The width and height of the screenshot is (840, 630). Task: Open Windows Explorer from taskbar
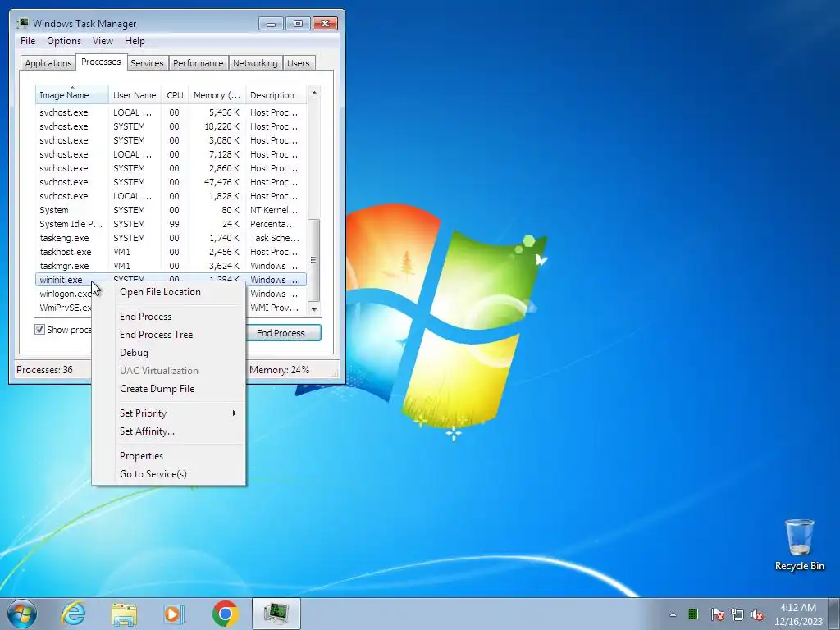(124, 614)
